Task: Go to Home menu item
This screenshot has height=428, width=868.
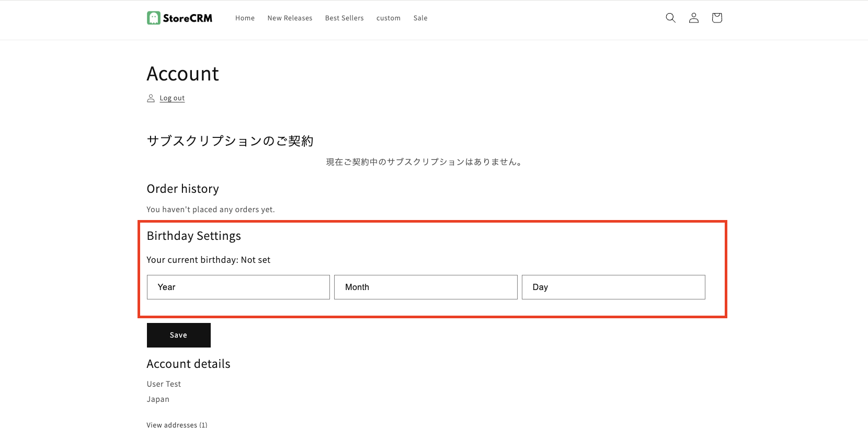Action: [x=245, y=18]
